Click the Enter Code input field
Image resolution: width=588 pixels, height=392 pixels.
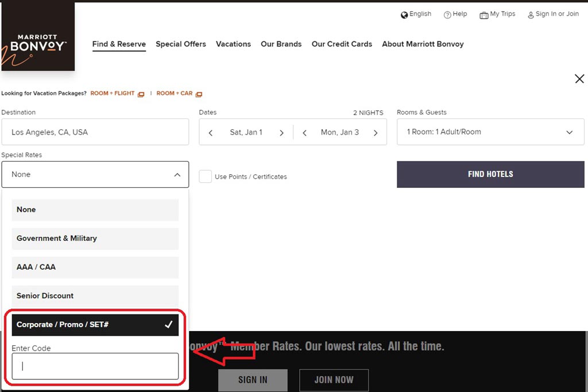click(95, 366)
